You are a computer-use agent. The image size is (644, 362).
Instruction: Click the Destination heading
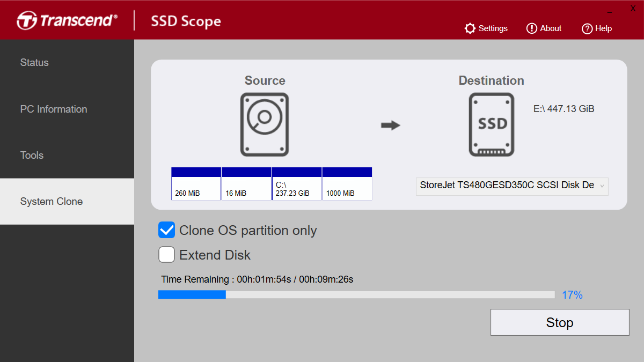click(492, 80)
